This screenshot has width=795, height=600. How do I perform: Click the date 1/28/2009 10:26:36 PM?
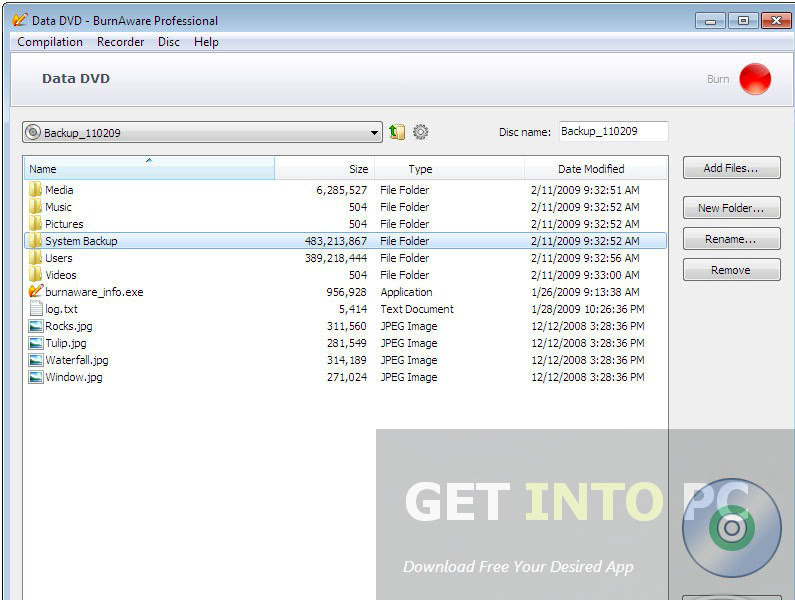tap(588, 309)
